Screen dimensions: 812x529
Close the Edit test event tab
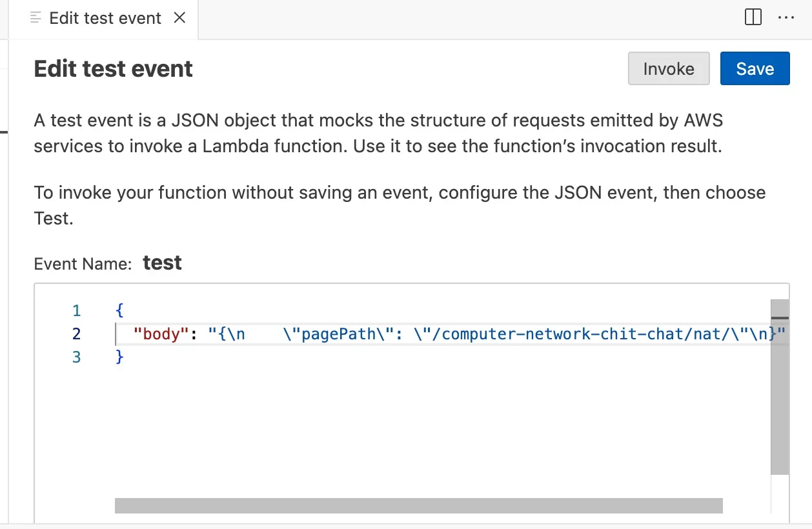(x=180, y=18)
